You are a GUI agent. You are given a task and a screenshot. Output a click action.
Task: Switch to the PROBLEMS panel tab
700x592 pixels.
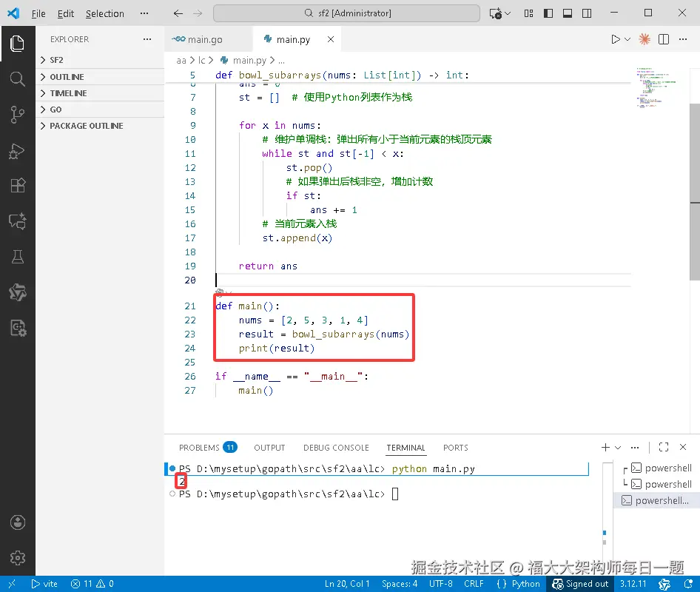[208, 448]
